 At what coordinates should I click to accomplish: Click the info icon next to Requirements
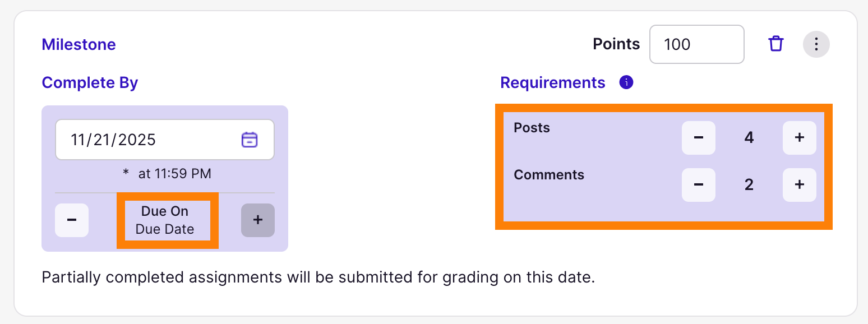626,82
